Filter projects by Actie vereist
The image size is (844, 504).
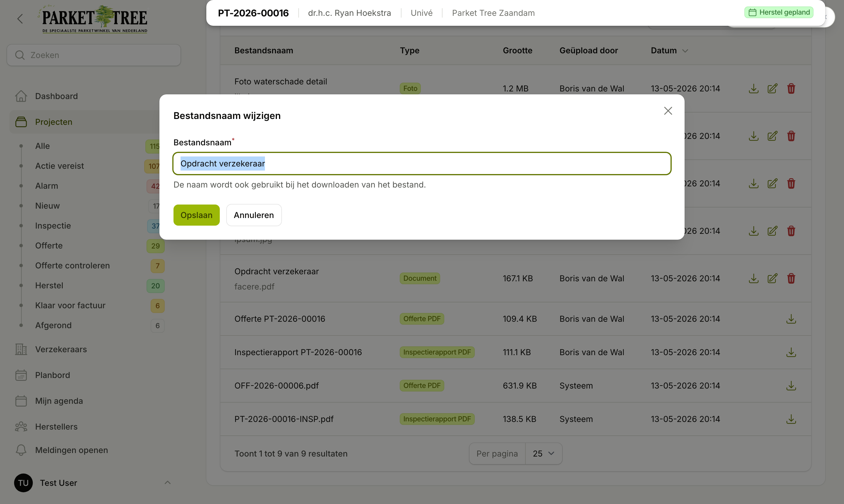[x=59, y=166]
